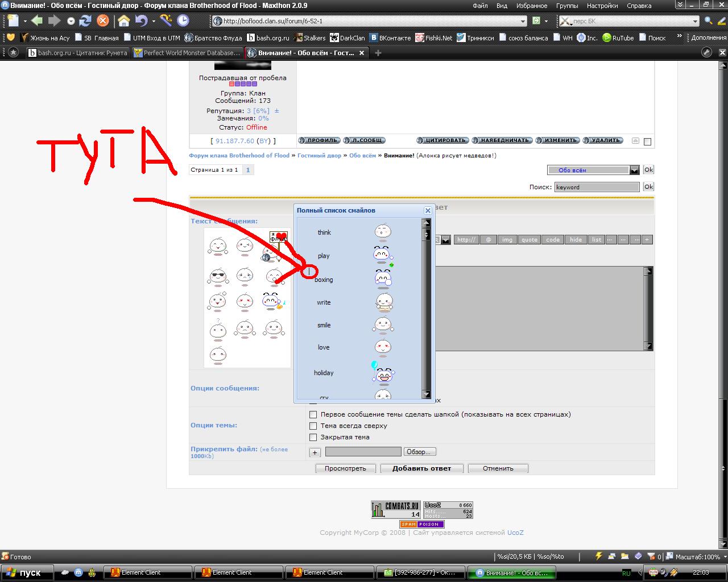Click the 'Цитировать' post button
728x582 pixels.
[442, 140]
